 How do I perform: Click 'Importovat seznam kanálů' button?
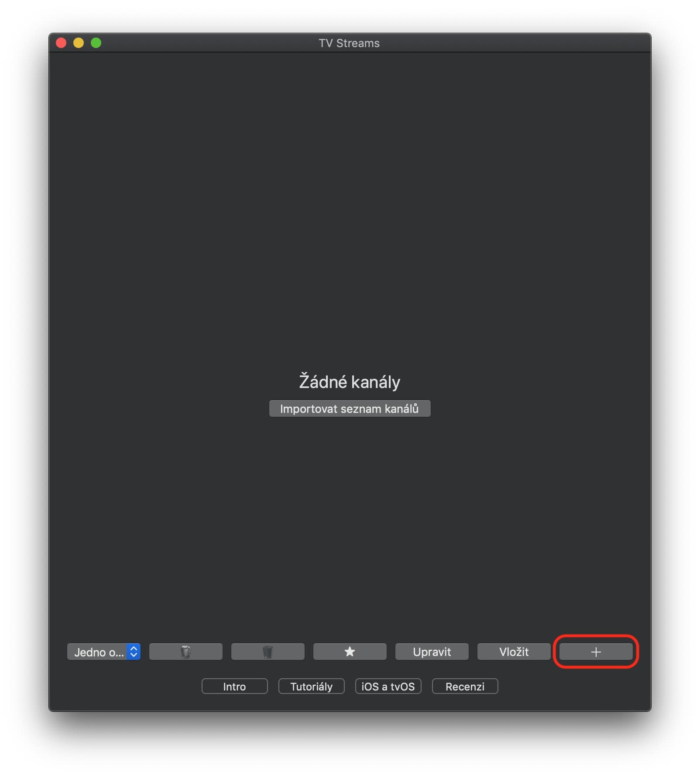click(x=350, y=409)
